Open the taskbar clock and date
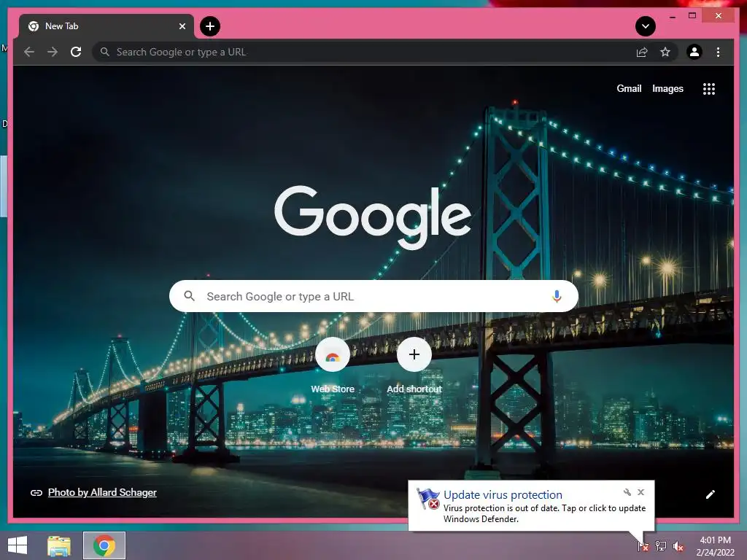The height and width of the screenshot is (560, 747). [x=715, y=546]
